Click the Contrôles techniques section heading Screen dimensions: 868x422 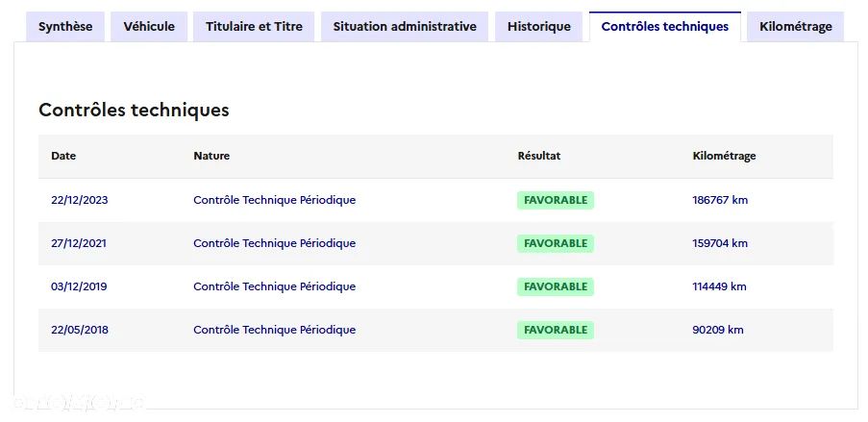(134, 110)
